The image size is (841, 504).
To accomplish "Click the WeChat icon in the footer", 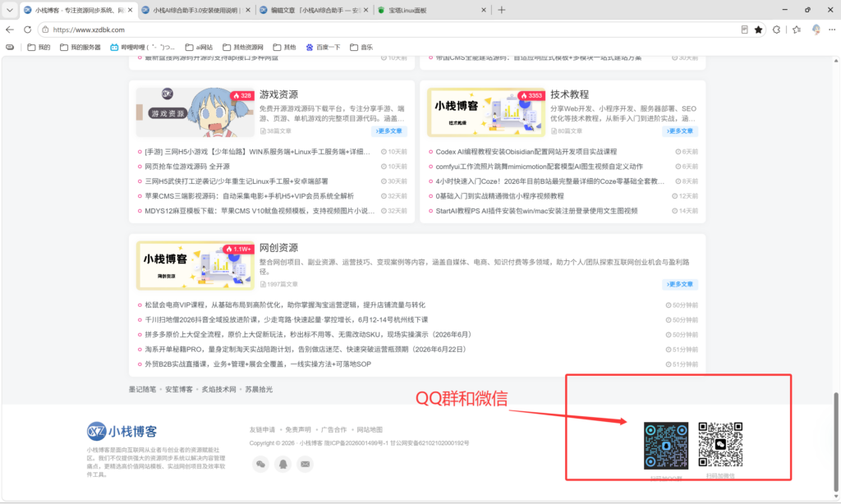I will click(260, 464).
